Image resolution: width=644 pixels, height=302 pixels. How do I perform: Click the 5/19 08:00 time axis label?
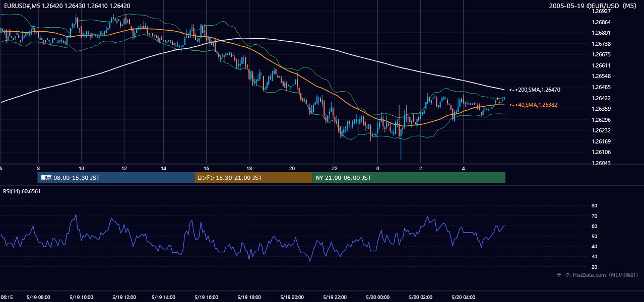(x=38, y=297)
